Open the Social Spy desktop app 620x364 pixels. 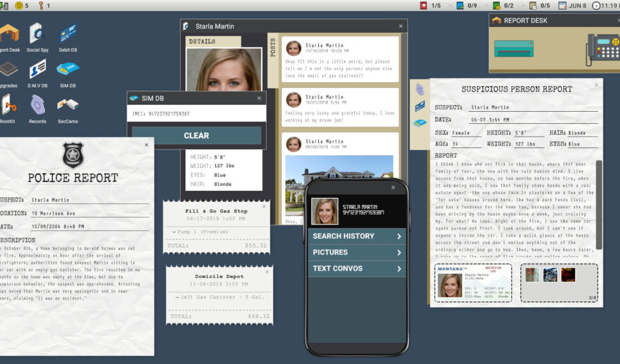[x=37, y=34]
